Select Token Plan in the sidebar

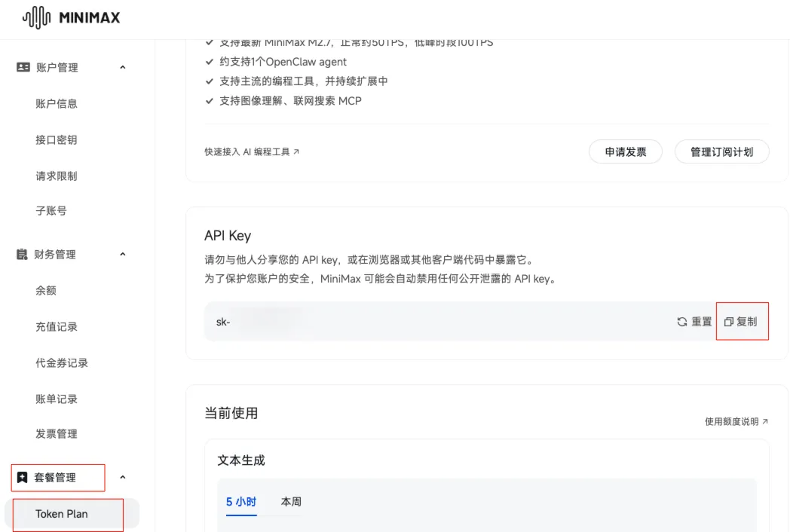(72, 514)
